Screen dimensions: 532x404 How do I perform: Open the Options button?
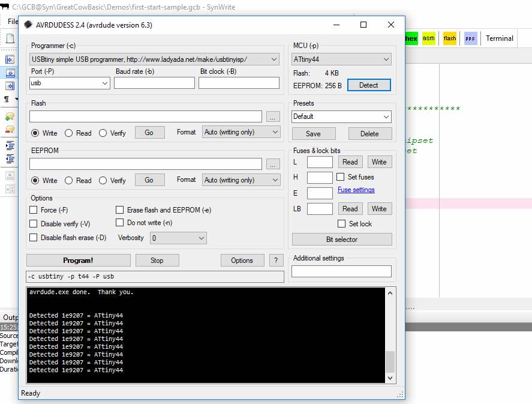(x=242, y=261)
